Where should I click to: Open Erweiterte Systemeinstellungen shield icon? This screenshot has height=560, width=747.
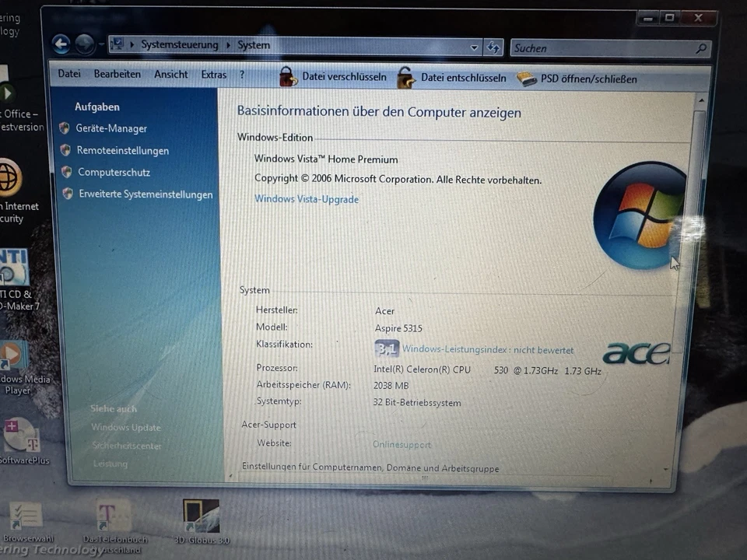click(x=65, y=194)
